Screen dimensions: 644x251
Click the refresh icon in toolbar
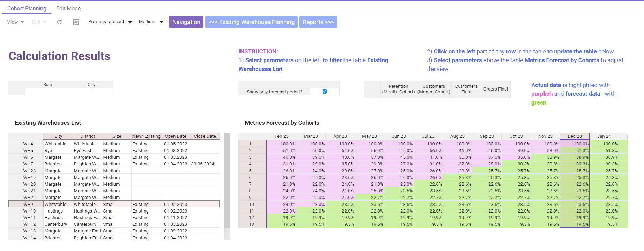(59, 22)
